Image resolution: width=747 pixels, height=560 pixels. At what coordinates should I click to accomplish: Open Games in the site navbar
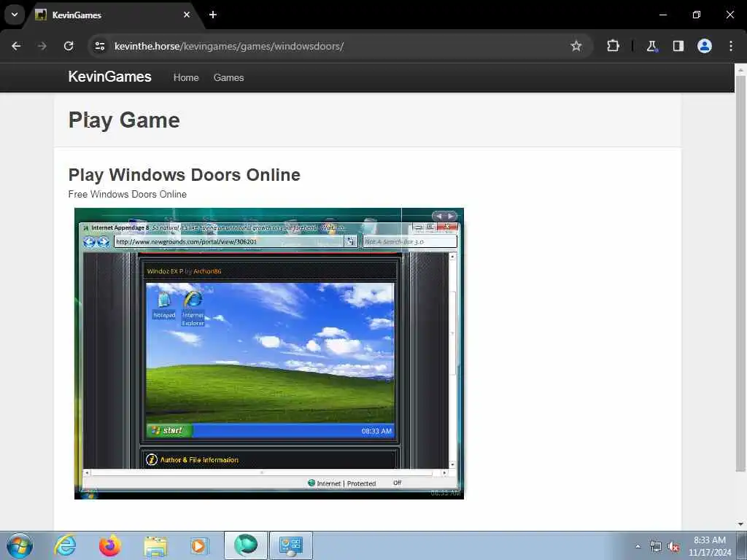(x=228, y=77)
